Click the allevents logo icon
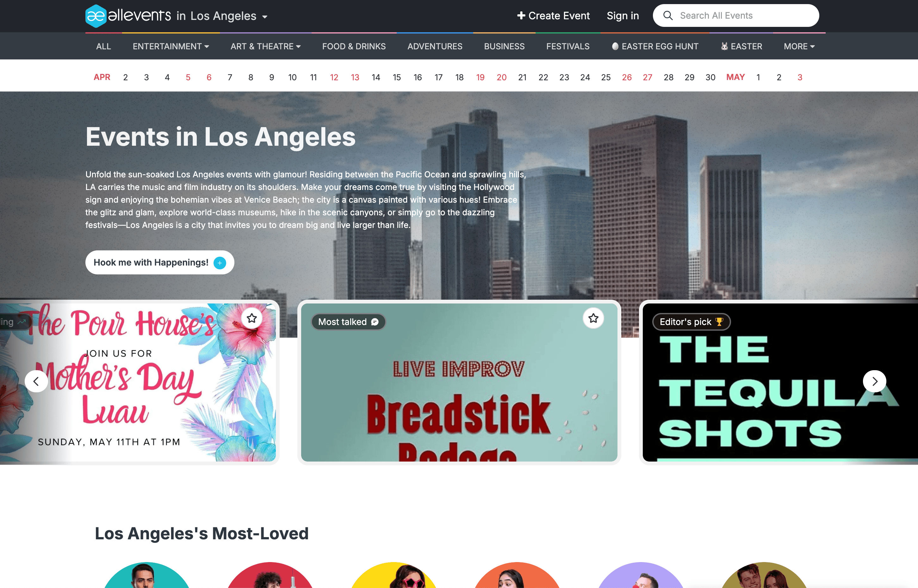This screenshot has width=918, height=588. tap(96, 16)
